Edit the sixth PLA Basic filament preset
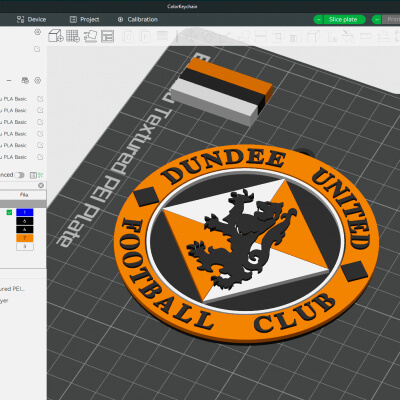The height and width of the screenshot is (400, 400). [x=40, y=157]
